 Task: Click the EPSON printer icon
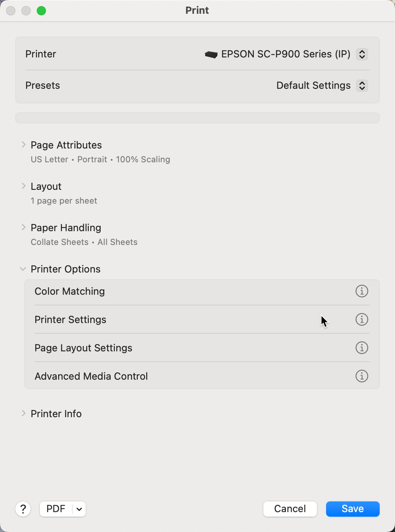[211, 54]
